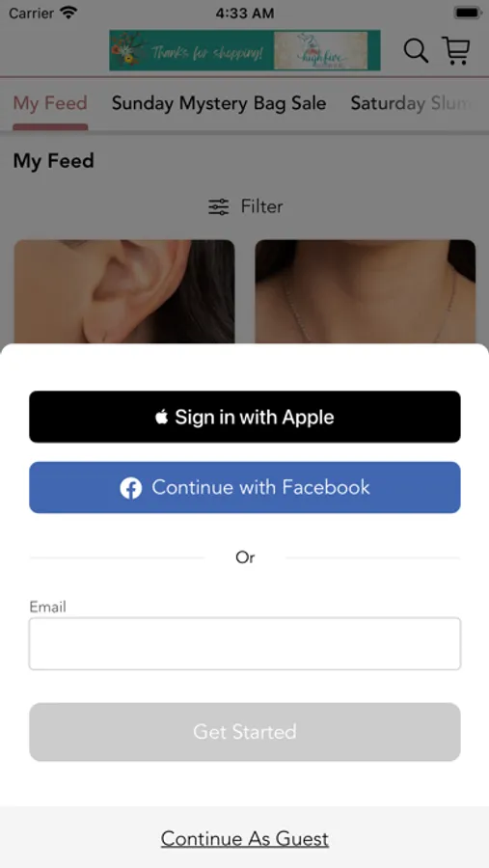Tap the Apple logo on the sign-in button

[161, 417]
